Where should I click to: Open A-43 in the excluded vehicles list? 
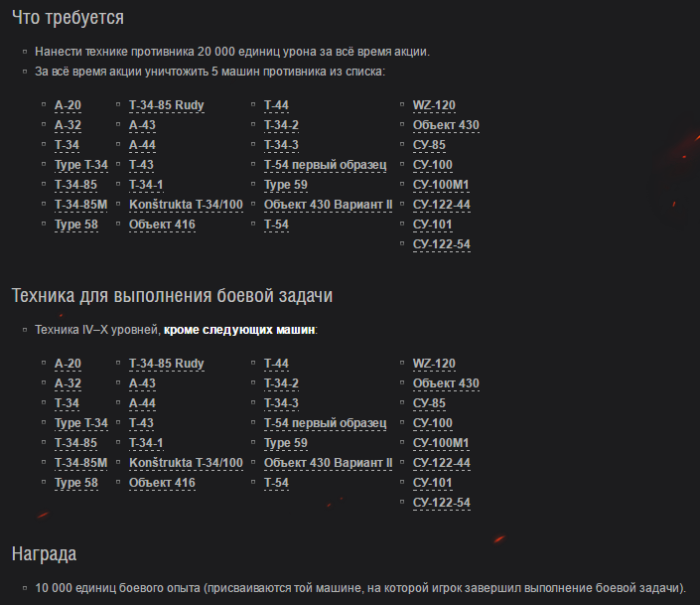tap(142, 383)
